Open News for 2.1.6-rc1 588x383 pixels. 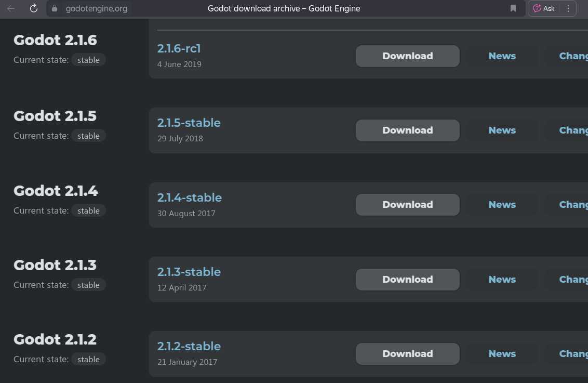coord(502,56)
